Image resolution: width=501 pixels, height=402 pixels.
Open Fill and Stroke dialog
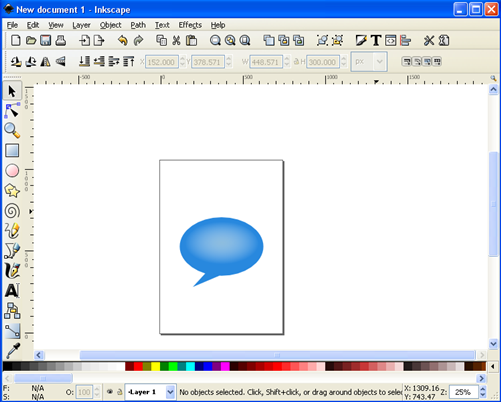click(361, 41)
